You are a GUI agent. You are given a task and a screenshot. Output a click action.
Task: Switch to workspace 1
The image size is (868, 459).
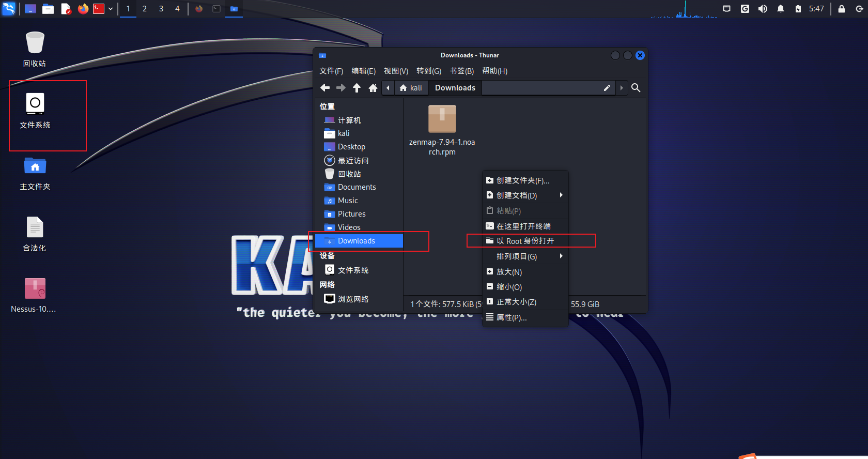pos(128,9)
